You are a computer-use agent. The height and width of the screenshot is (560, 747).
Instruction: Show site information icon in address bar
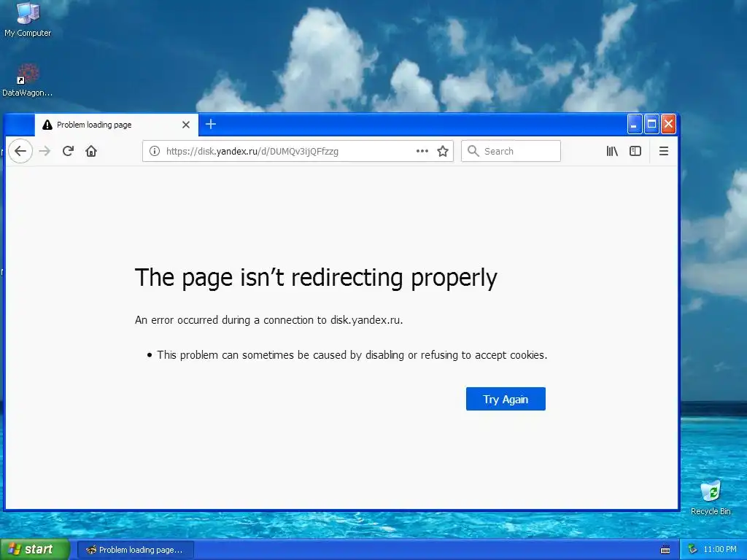click(155, 151)
